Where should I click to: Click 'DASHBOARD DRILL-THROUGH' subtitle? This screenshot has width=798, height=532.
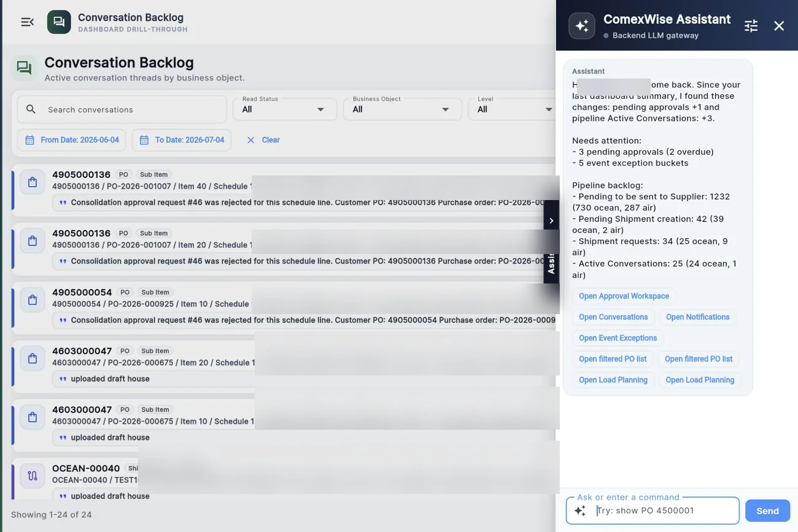133,29
